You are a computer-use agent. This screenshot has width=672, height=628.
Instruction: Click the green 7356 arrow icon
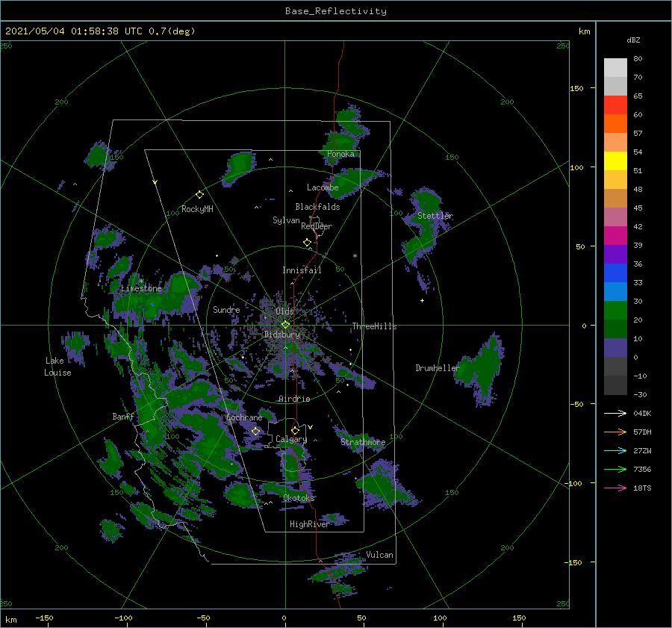tap(615, 470)
